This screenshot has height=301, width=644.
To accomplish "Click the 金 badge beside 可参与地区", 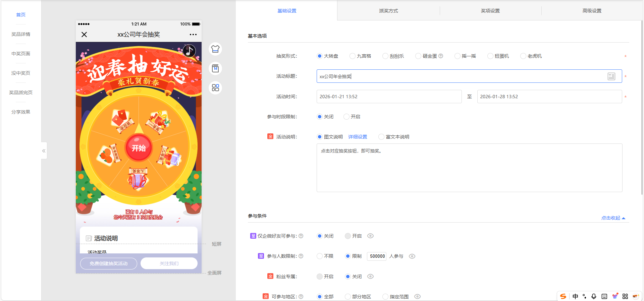I will (x=266, y=296).
